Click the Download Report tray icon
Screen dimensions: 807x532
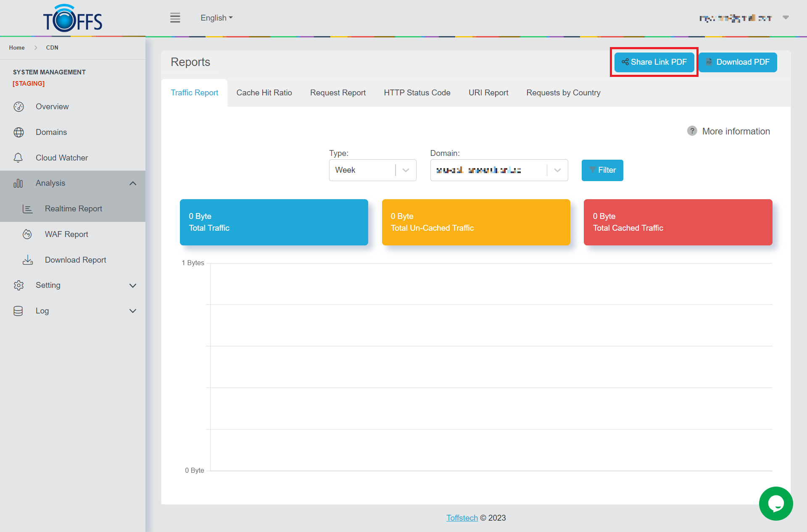pyautogui.click(x=27, y=260)
